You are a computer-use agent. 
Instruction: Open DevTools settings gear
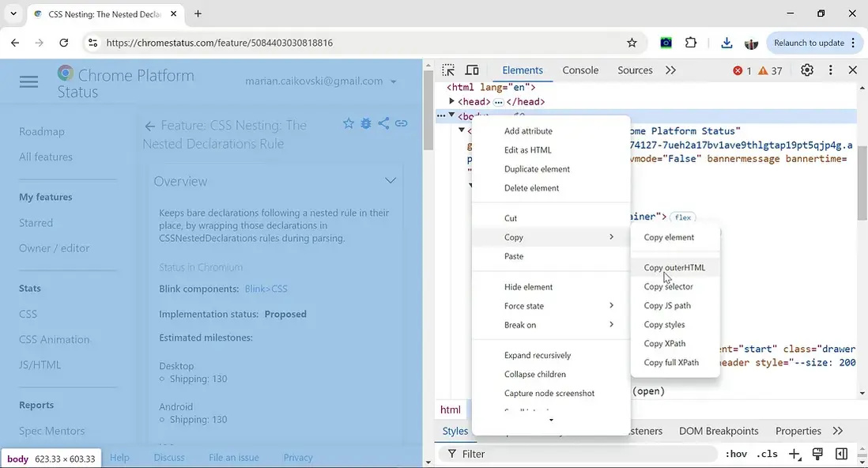pos(807,70)
